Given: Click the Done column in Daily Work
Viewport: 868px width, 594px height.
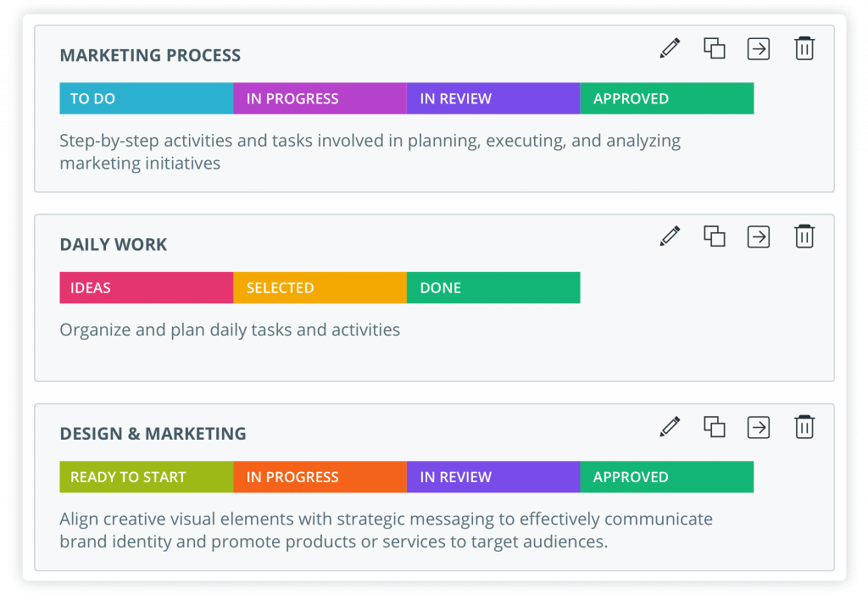Looking at the screenshot, I should coord(492,287).
